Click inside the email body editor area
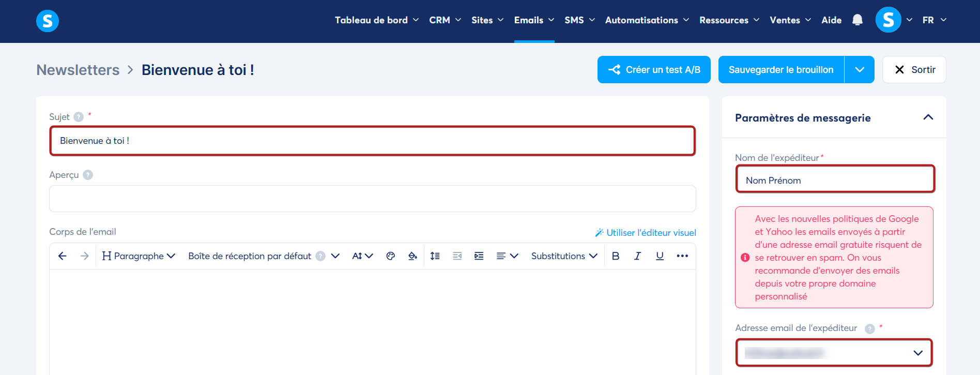Image resolution: width=980 pixels, height=375 pixels. [x=373, y=322]
